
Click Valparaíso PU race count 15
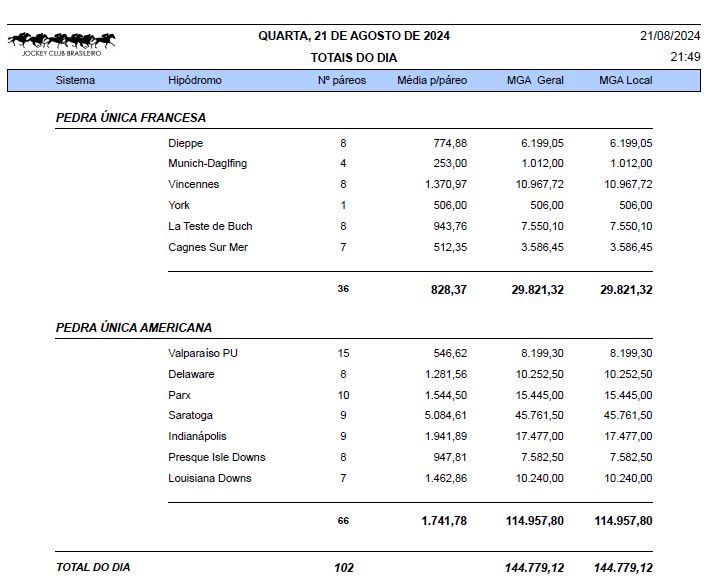point(344,353)
